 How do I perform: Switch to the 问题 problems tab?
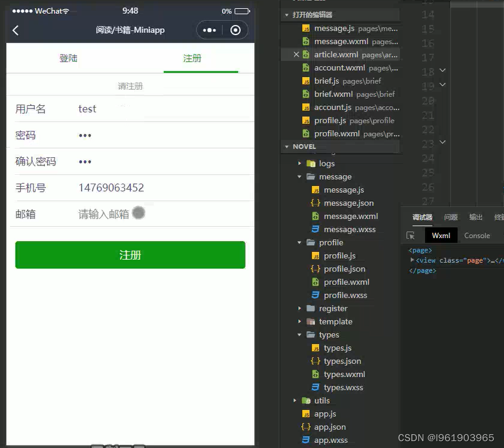[451, 217]
